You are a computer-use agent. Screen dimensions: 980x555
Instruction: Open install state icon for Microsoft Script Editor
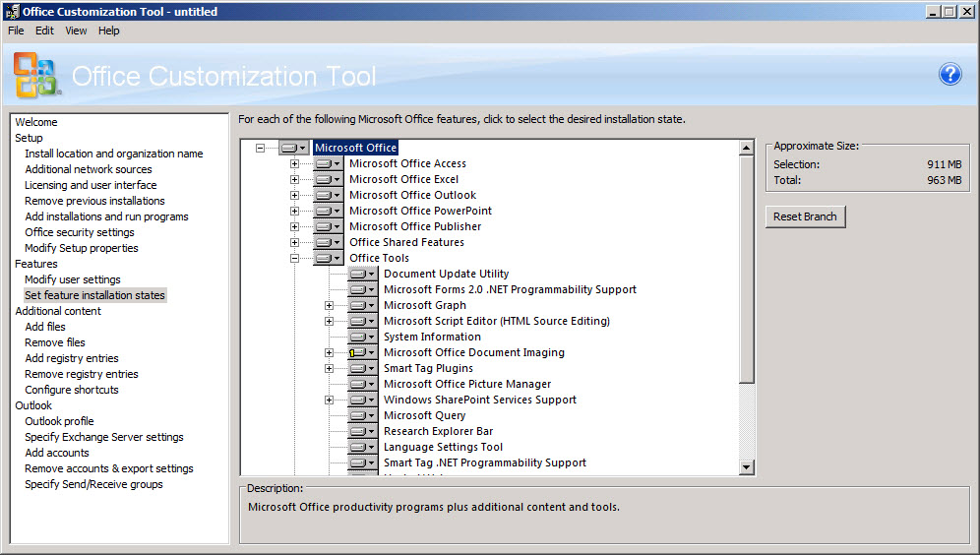coord(362,321)
